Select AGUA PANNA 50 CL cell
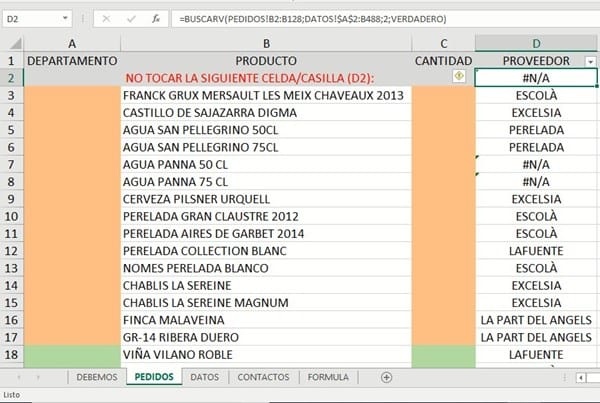Screen dimensions: 600x403 [266, 165]
